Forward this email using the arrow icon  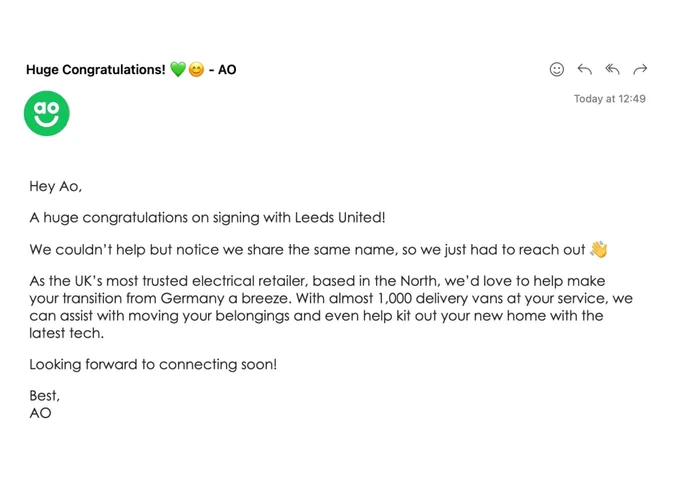640,69
